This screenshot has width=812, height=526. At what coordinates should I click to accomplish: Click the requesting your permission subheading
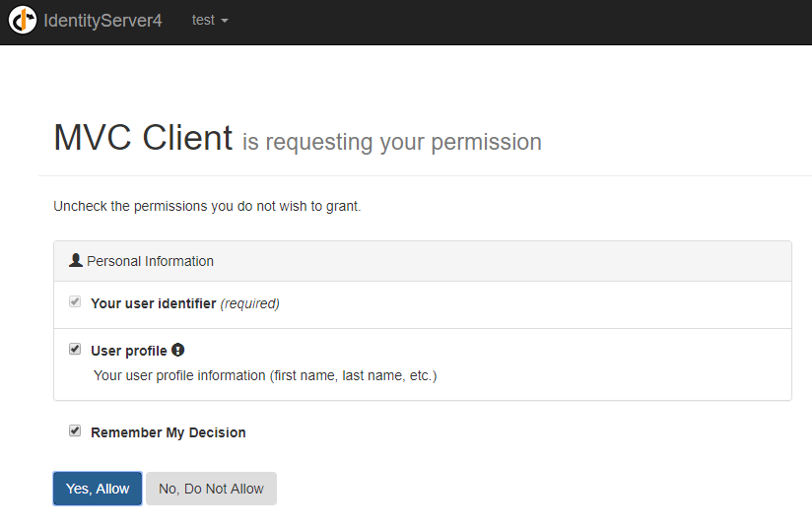pyautogui.click(x=392, y=142)
